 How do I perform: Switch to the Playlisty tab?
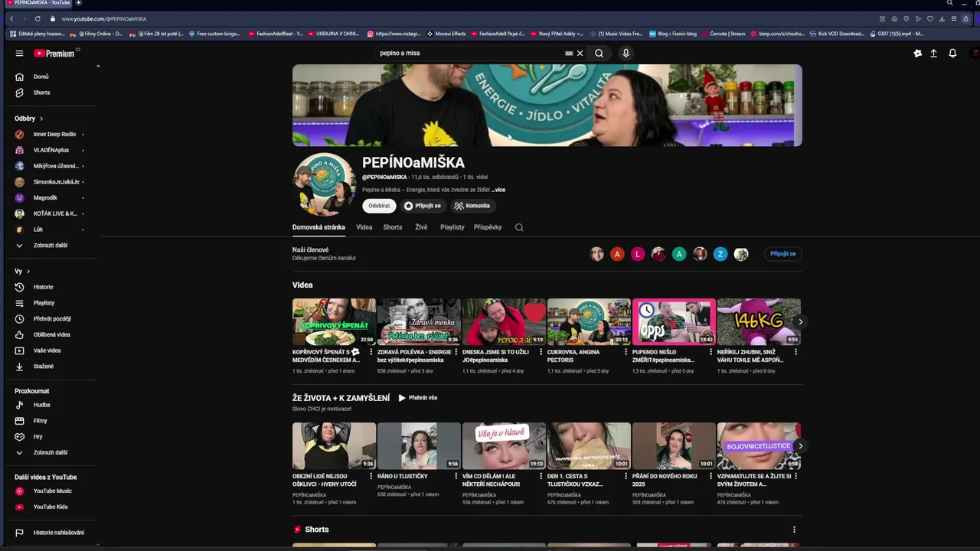tap(452, 227)
